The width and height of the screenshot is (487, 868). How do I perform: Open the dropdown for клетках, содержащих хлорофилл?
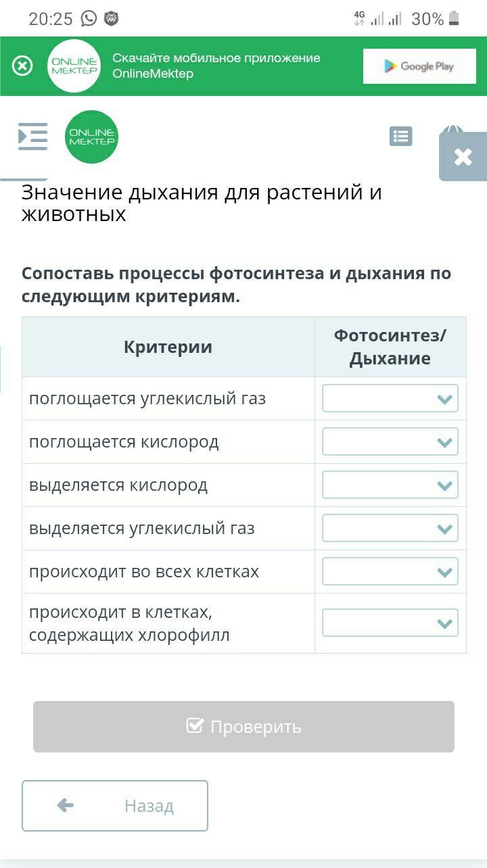tap(390, 623)
